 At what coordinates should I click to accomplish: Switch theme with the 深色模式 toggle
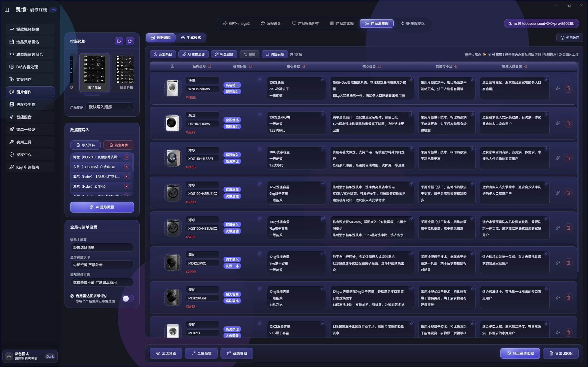pyautogui.click(x=30, y=356)
